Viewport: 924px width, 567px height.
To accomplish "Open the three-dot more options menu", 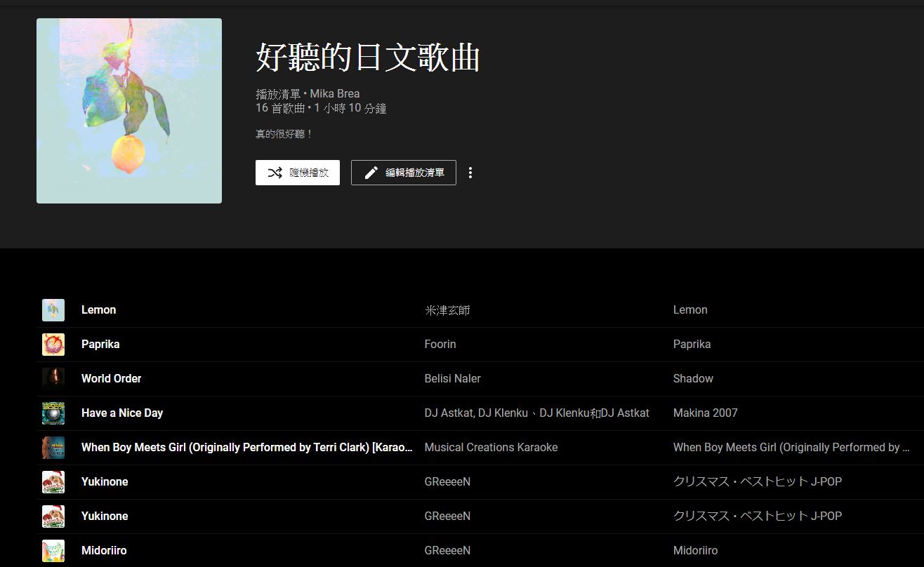I will (x=470, y=172).
